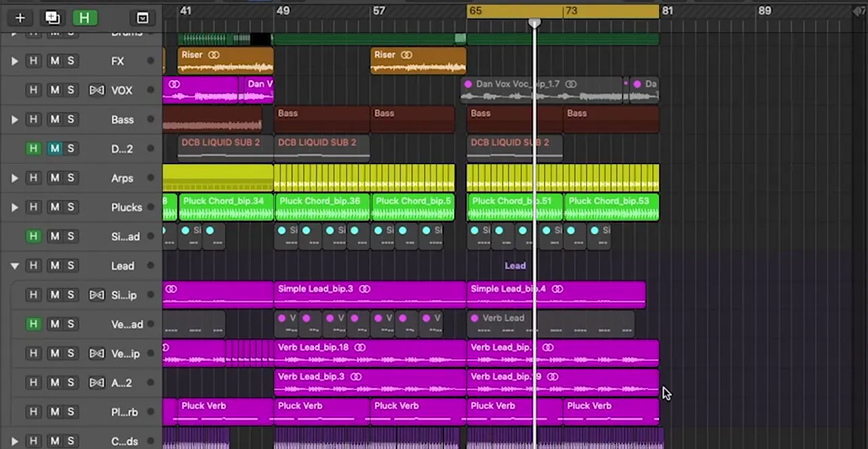Solo the FX track
This screenshot has width=868, height=449.
pyautogui.click(x=71, y=61)
